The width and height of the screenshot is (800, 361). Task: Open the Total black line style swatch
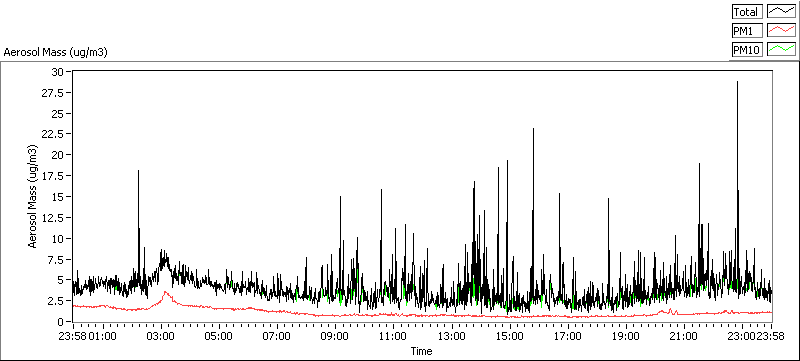pos(782,12)
